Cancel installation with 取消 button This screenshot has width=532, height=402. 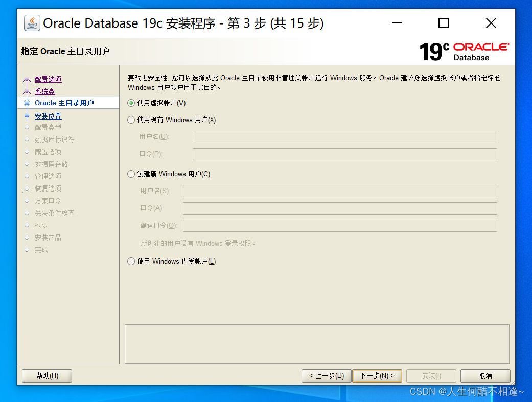point(485,375)
